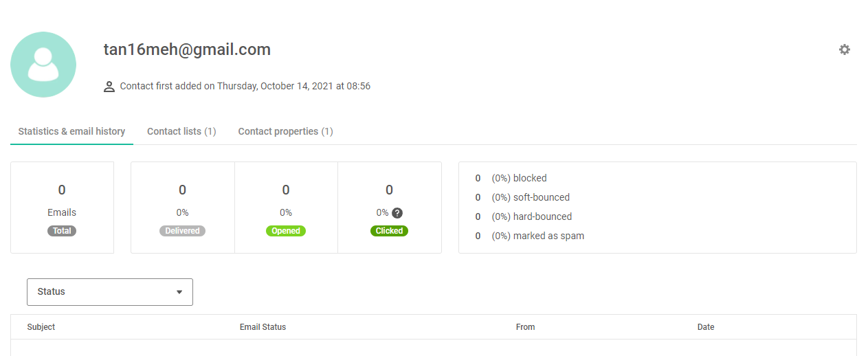Click the Status dropdown arrow

[x=179, y=292]
